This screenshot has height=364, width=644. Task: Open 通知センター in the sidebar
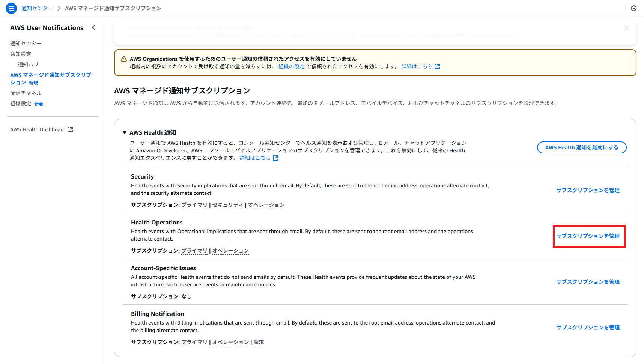pos(26,44)
